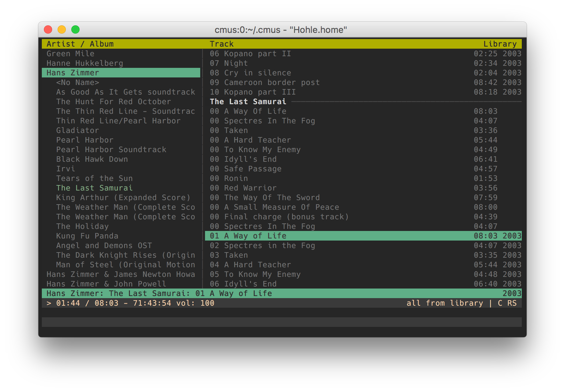Minimize the cmus terminal window
The image size is (565, 392).
pyautogui.click(x=62, y=30)
